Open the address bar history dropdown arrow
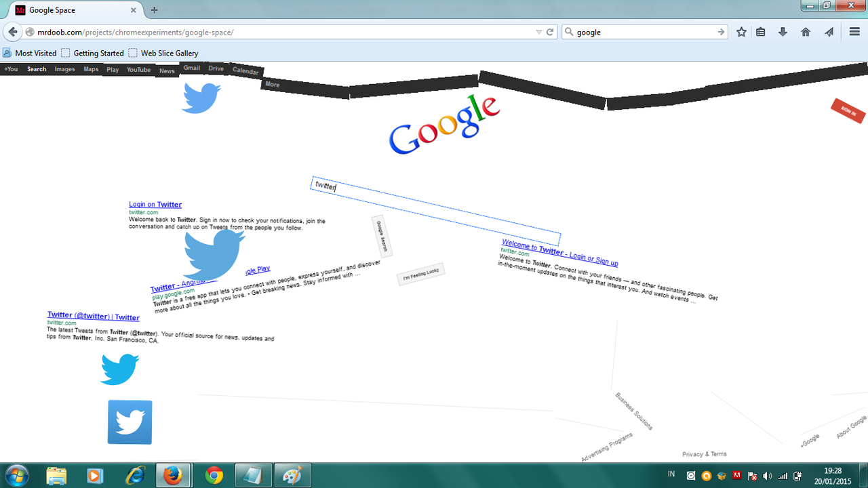 [539, 32]
